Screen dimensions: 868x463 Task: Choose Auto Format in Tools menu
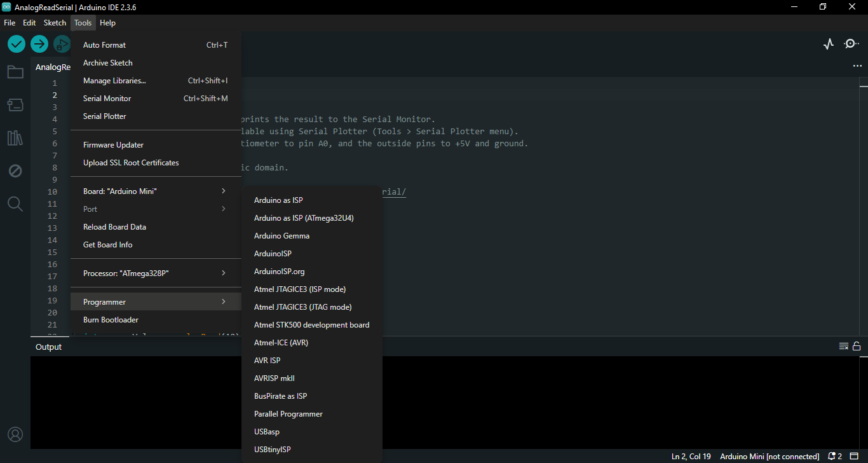[105, 45]
